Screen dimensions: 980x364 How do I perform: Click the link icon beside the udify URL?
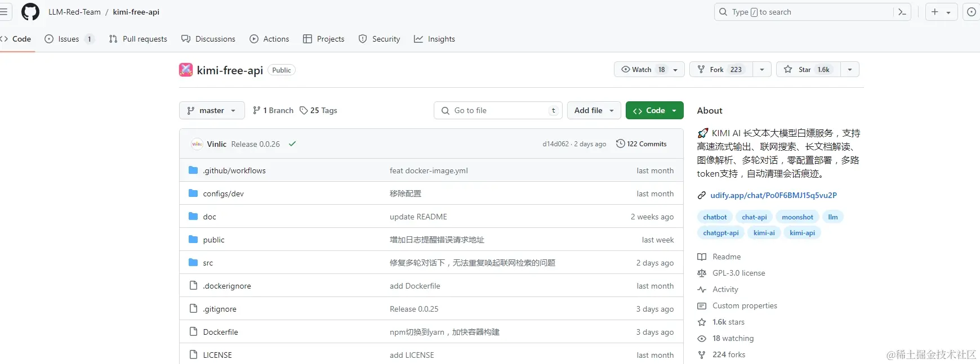[702, 195]
